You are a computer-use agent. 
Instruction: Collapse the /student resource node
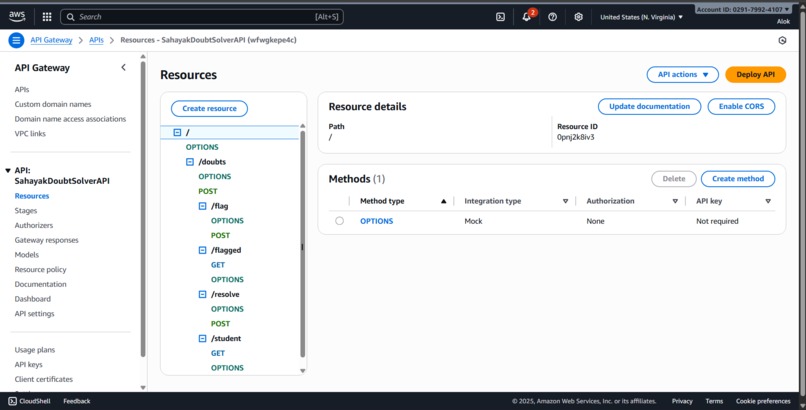point(203,339)
